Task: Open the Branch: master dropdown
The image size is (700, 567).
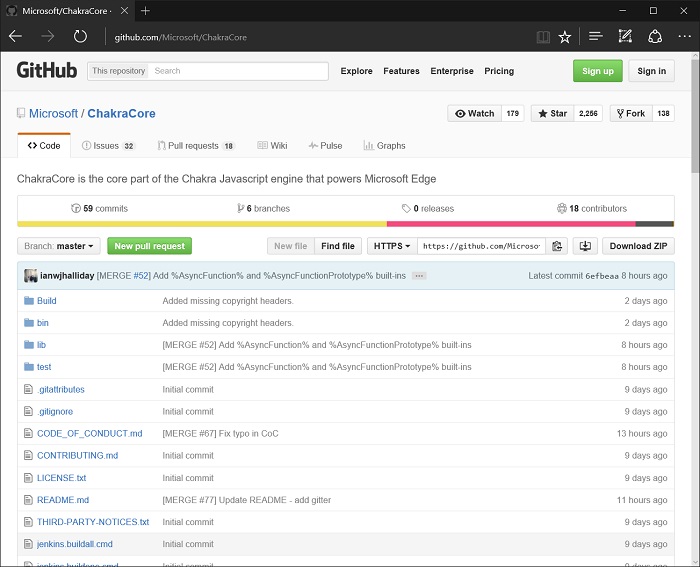Action: tap(59, 246)
